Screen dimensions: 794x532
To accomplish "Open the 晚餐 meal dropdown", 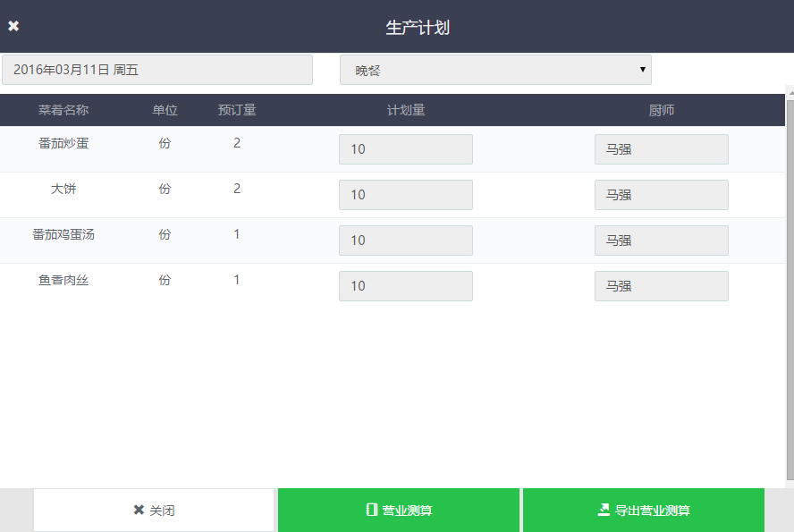I will click(x=495, y=70).
